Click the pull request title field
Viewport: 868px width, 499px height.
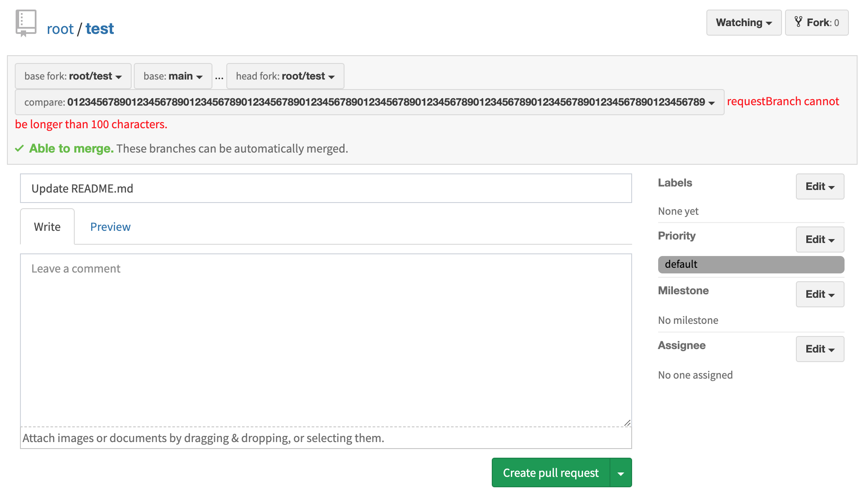pos(326,189)
